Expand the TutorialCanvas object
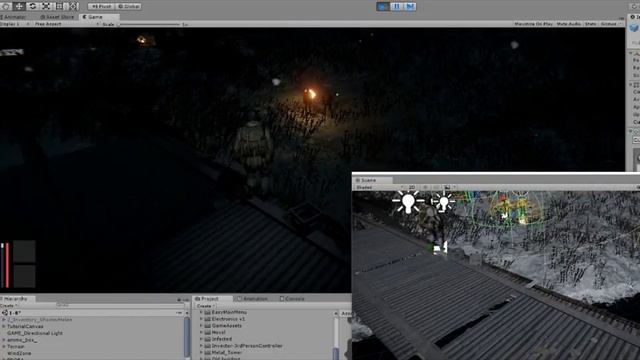Image resolution: width=640 pixels, height=360 pixels. tap(4, 327)
